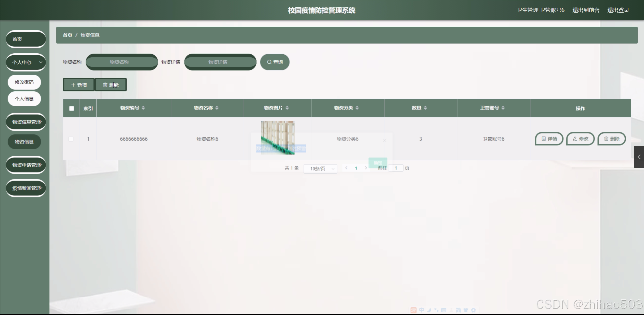Open the 10条/页 page size dropdown
The height and width of the screenshot is (315, 644).
[x=320, y=168]
